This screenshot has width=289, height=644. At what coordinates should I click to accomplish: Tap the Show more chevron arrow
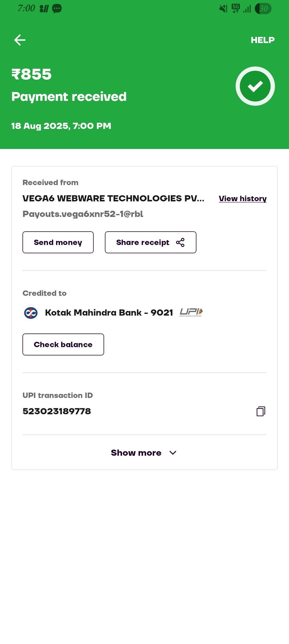pos(173,453)
